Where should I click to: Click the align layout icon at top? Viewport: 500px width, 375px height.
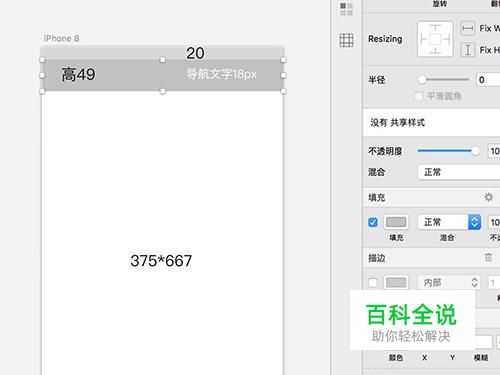pos(346,9)
